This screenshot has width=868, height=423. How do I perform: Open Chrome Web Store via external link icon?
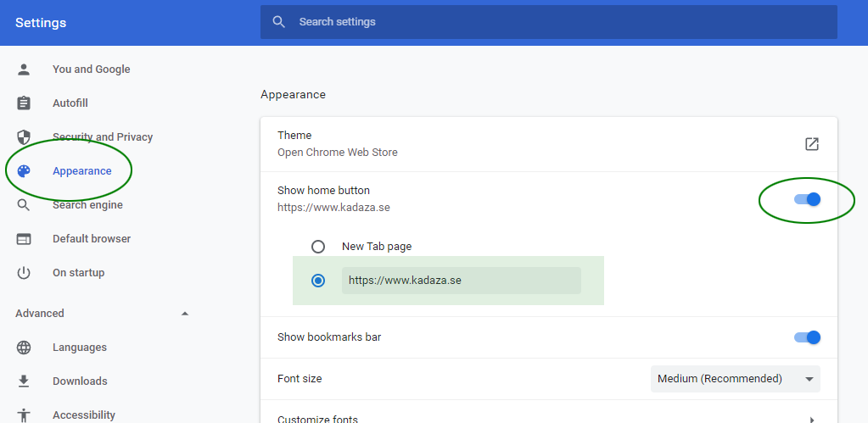point(811,144)
